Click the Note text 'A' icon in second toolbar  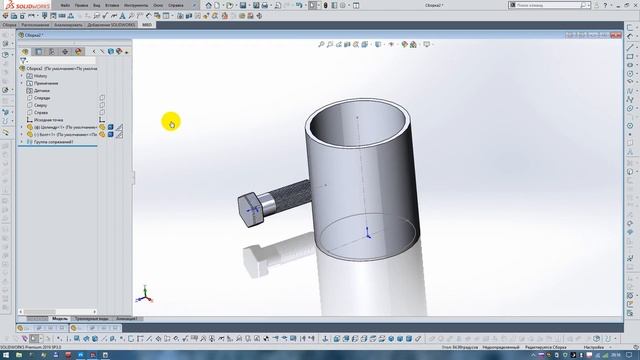pyautogui.click(x=122, y=16)
